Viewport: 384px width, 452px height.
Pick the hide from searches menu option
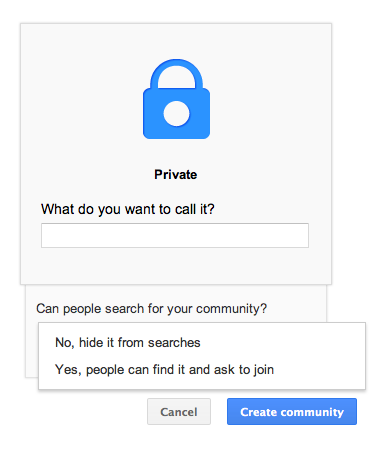click(202, 343)
